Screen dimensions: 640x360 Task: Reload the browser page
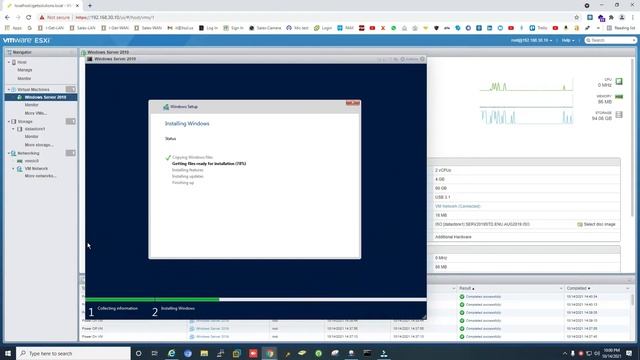[x=29, y=18]
